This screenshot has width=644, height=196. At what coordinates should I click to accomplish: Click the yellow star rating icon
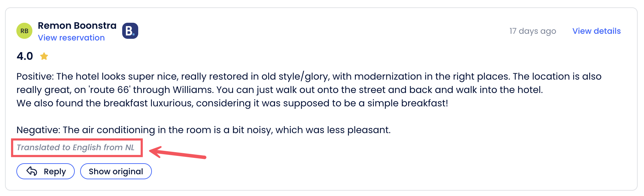(44, 56)
